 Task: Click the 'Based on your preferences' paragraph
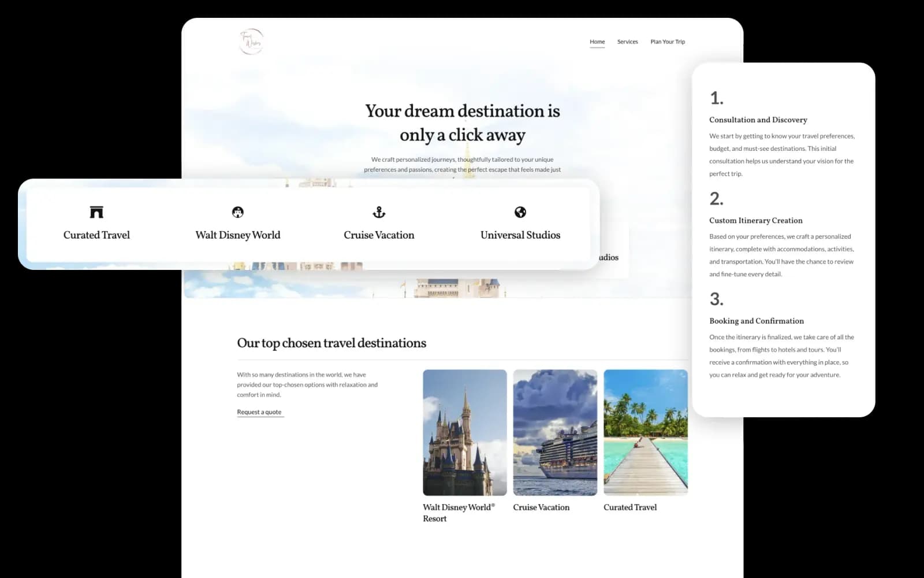click(781, 255)
